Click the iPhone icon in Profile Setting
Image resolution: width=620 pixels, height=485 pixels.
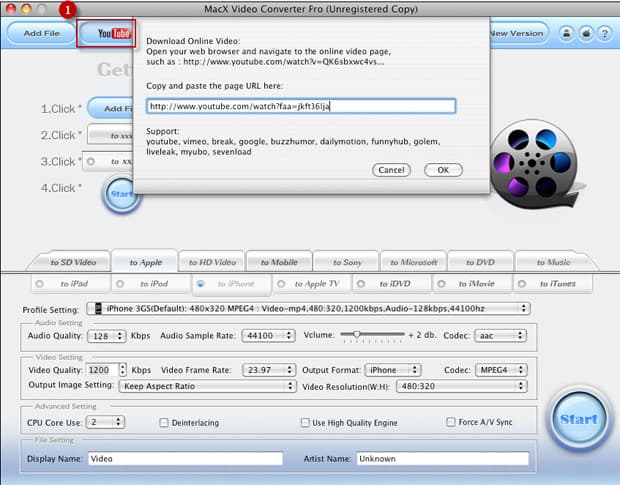(98, 308)
